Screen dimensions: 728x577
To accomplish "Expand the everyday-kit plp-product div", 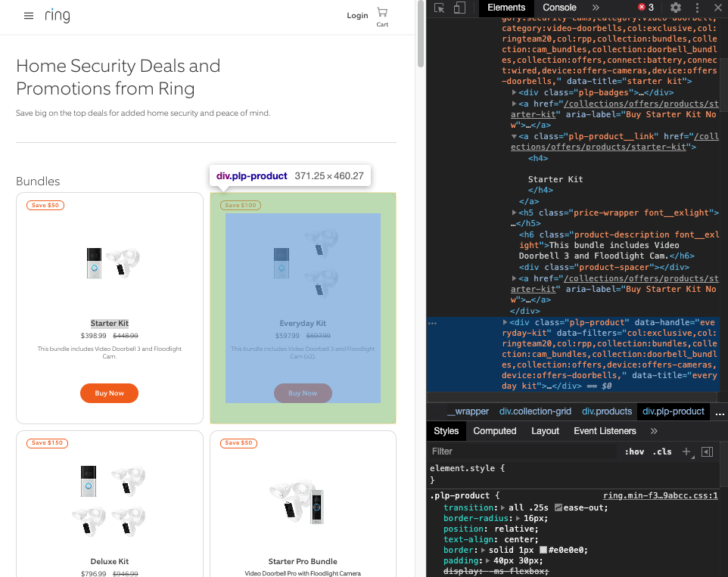I will pyautogui.click(x=506, y=322).
